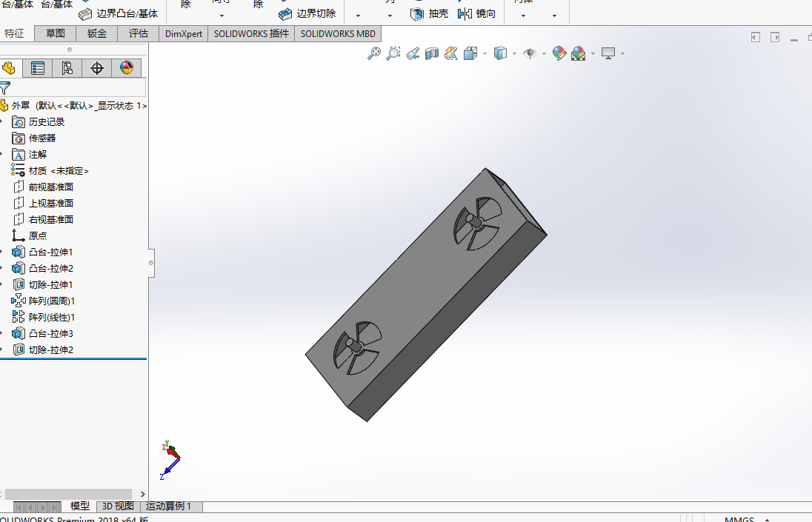
Task: Expand the 凸台-拉伸1 feature node
Action: pos(2,252)
